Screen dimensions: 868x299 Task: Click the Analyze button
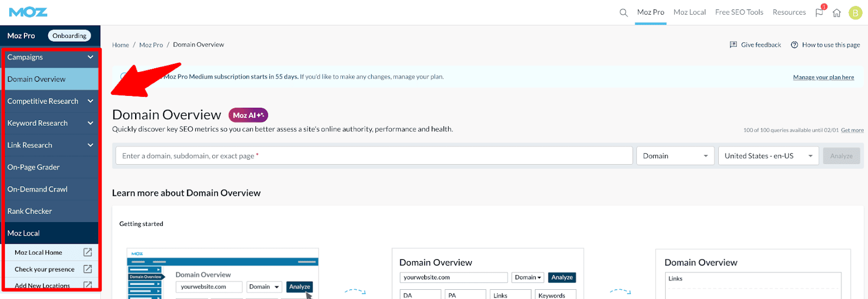click(841, 156)
